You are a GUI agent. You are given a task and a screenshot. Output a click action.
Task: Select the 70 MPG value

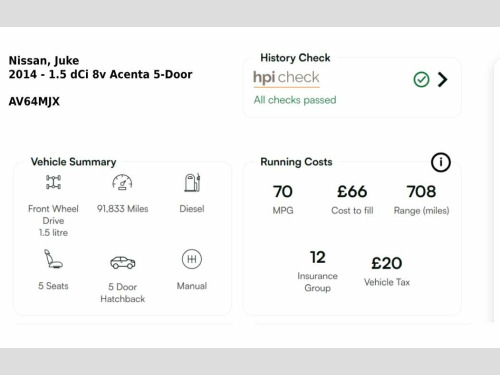click(x=283, y=191)
